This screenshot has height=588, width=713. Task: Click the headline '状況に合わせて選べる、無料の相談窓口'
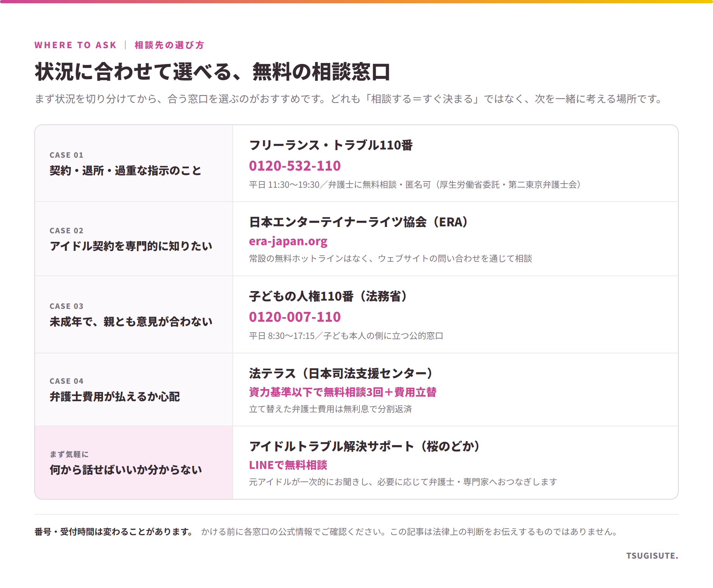pos(213,72)
